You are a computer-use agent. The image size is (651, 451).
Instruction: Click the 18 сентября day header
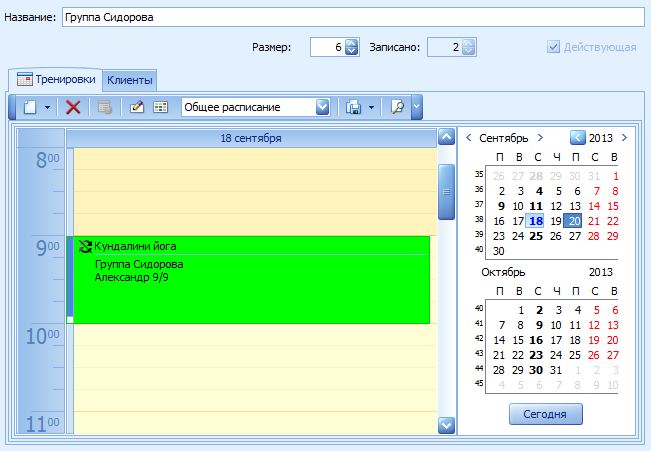[x=251, y=138]
